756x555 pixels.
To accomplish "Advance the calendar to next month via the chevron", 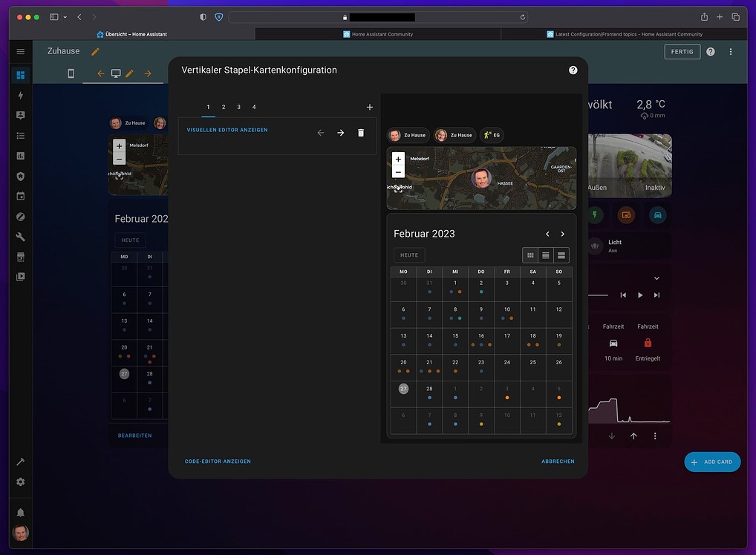I will [563, 234].
